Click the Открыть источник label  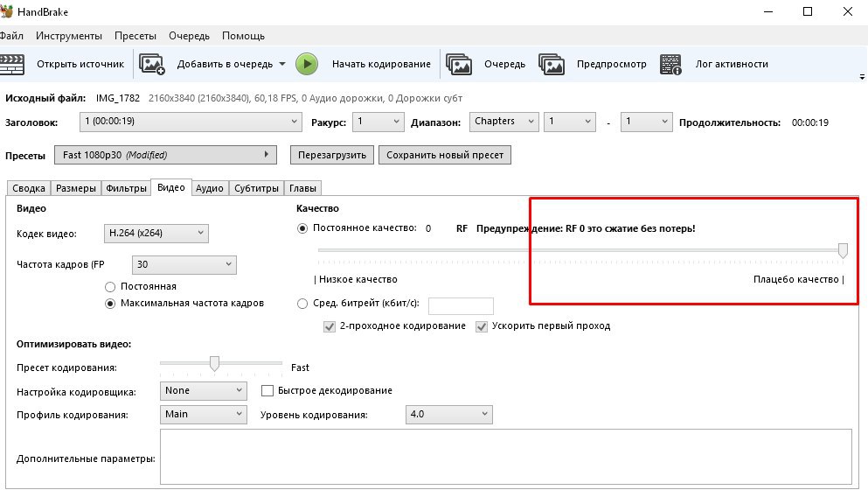coord(80,64)
